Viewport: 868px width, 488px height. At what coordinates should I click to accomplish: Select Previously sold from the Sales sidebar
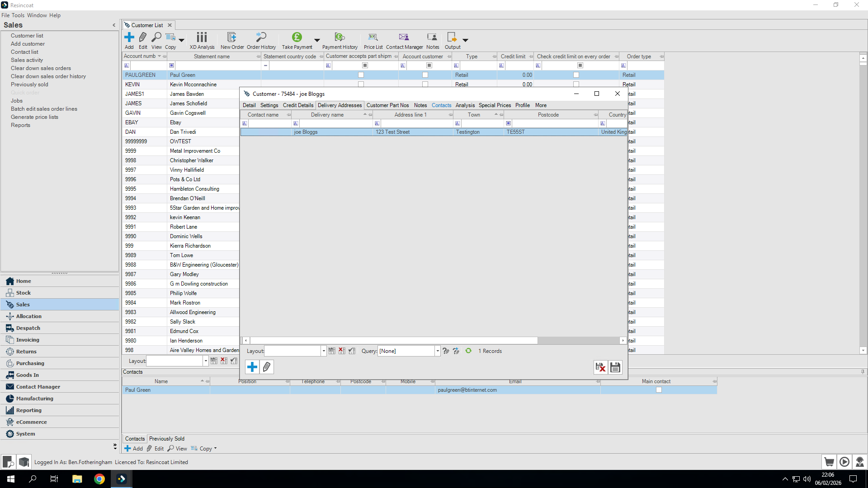pyautogui.click(x=29, y=84)
